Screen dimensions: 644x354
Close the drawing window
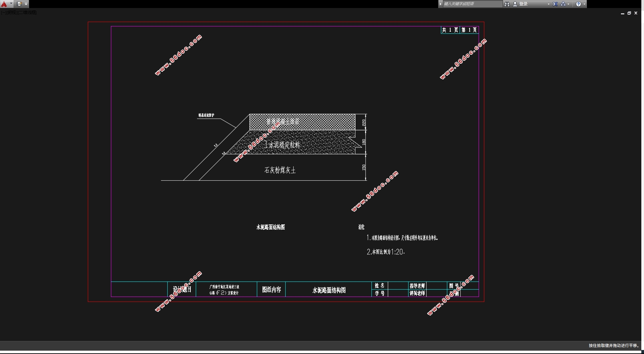(636, 13)
